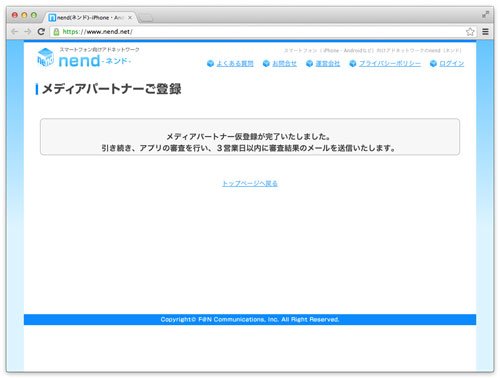
Task: Open the ログイン link
Action: click(x=452, y=63)
